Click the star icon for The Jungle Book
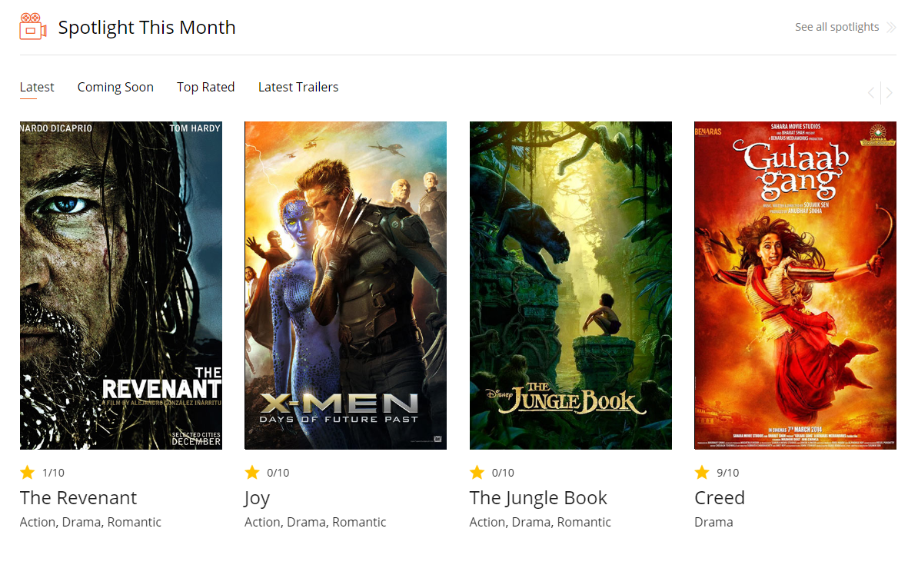 pos(477,472)
